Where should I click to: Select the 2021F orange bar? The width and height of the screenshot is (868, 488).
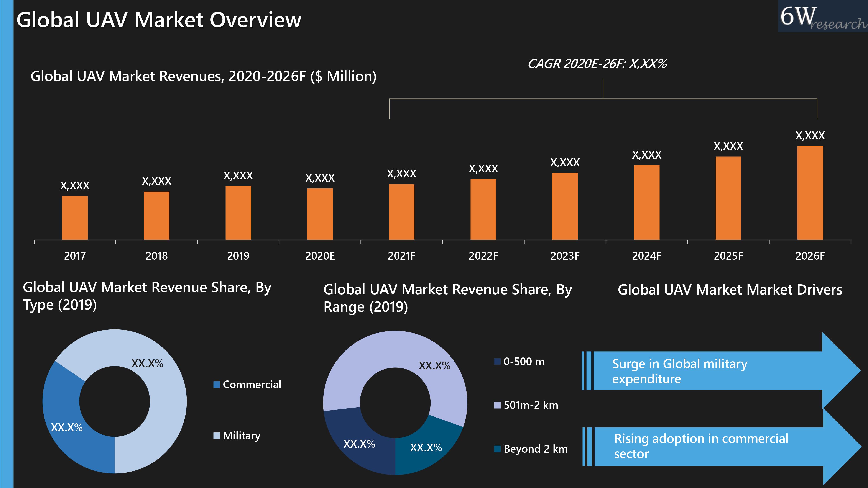tap(402, 212)
